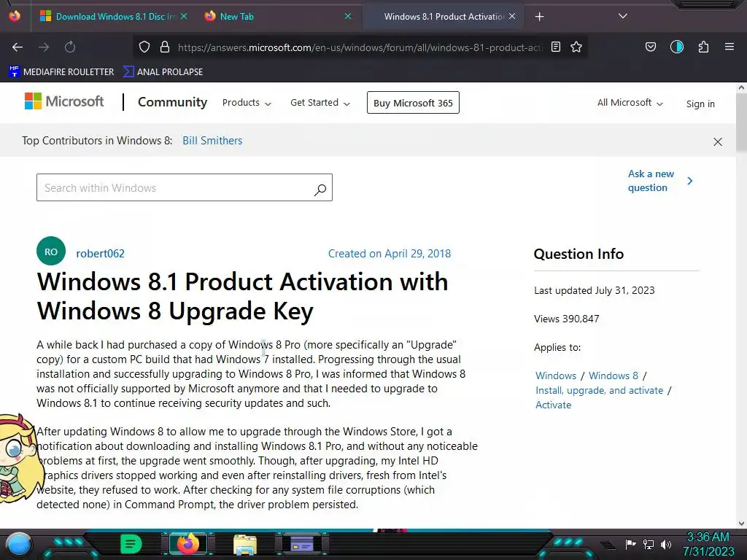The width and height of the screenshot is (747, 560).
Task: Open the Extensions puzzle icon
Action: point(704,47)
